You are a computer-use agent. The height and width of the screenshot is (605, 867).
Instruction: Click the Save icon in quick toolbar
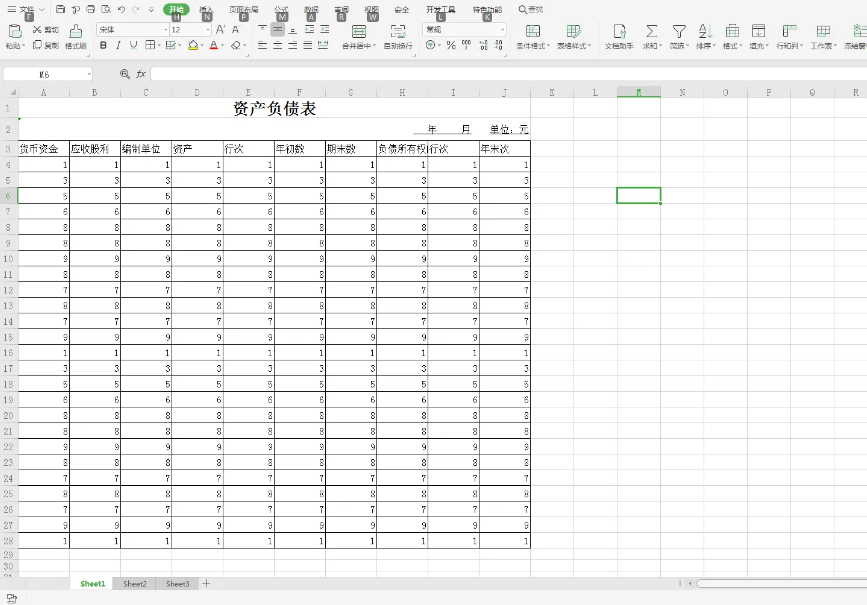(61, 9)
